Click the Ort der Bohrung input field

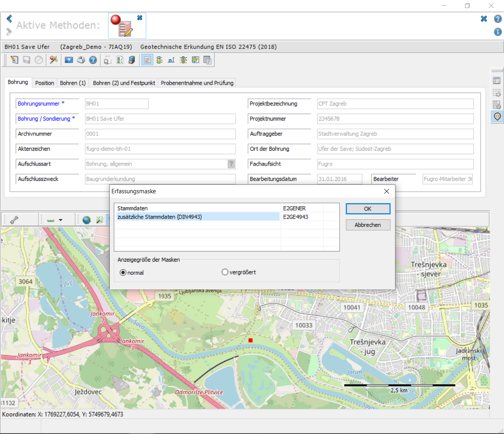click(395, 149)
